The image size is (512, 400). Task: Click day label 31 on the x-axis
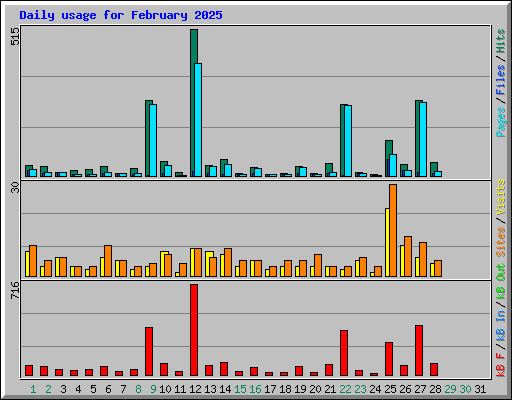480,389
